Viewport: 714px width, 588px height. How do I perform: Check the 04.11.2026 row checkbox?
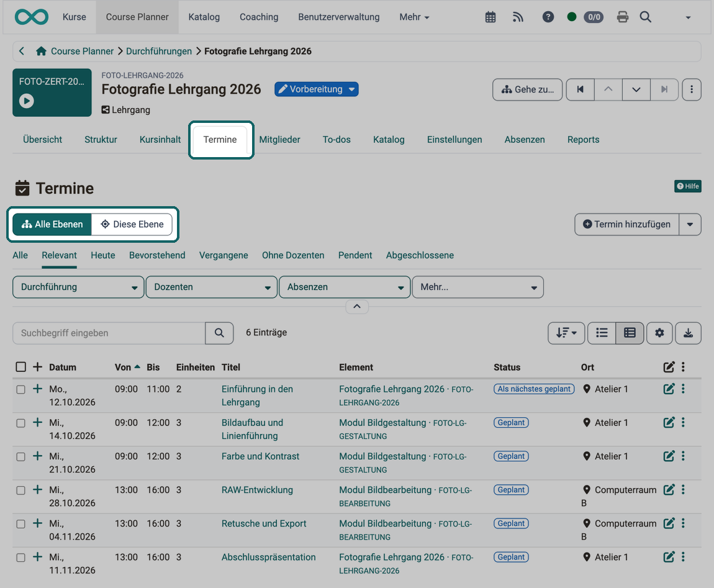tap(21, 524)
